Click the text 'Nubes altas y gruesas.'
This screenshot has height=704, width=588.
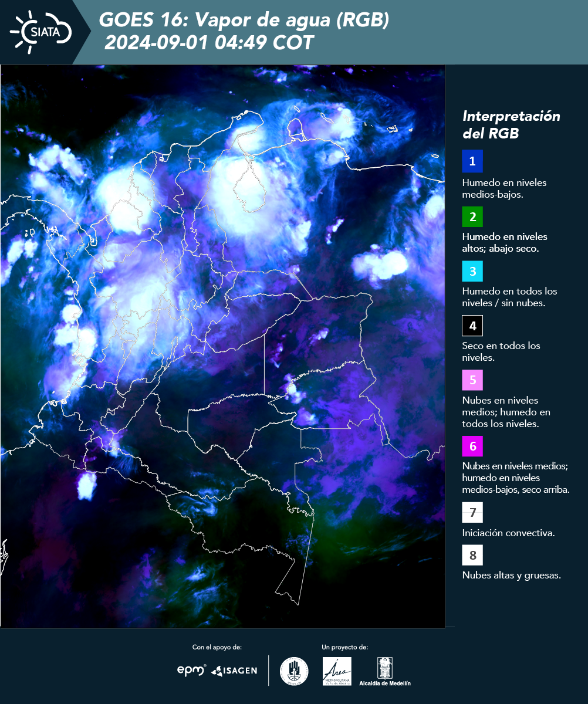point(511,576)
